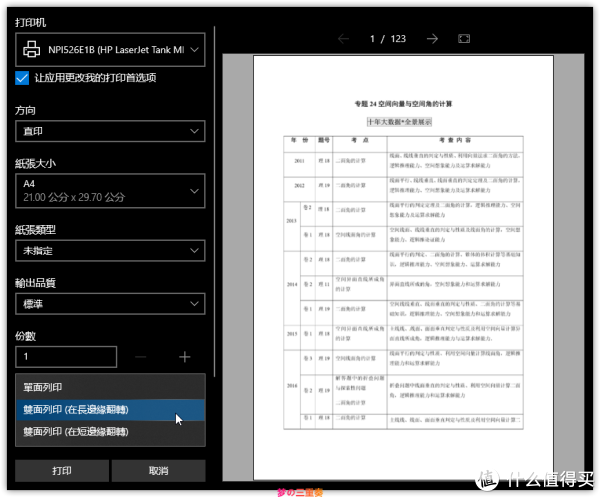Decrease copies with the minus button

click(141, 357)
